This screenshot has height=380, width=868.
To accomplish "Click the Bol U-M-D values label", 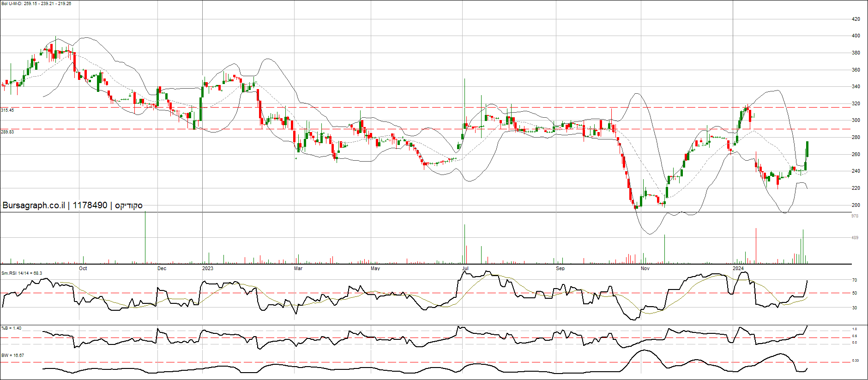I will [36, 4].
